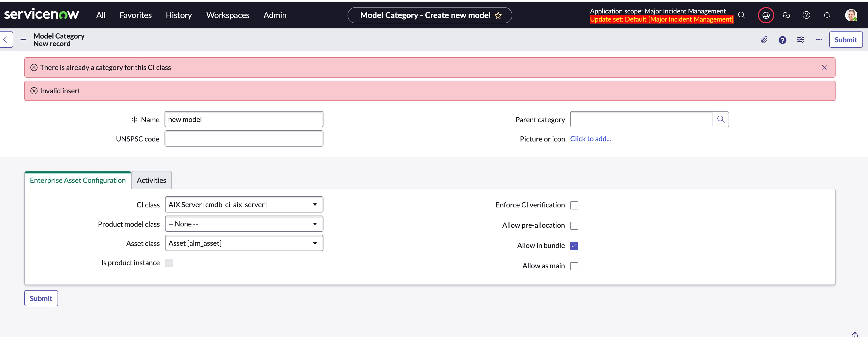Open the notifications bell icon
This screenshot has width=868, height=337.
827,15
